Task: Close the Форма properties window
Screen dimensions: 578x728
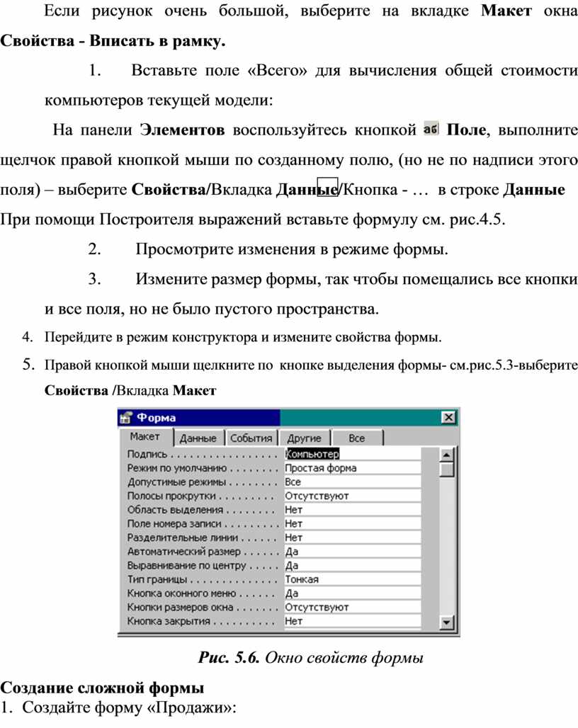Action: tap(448, 418)
